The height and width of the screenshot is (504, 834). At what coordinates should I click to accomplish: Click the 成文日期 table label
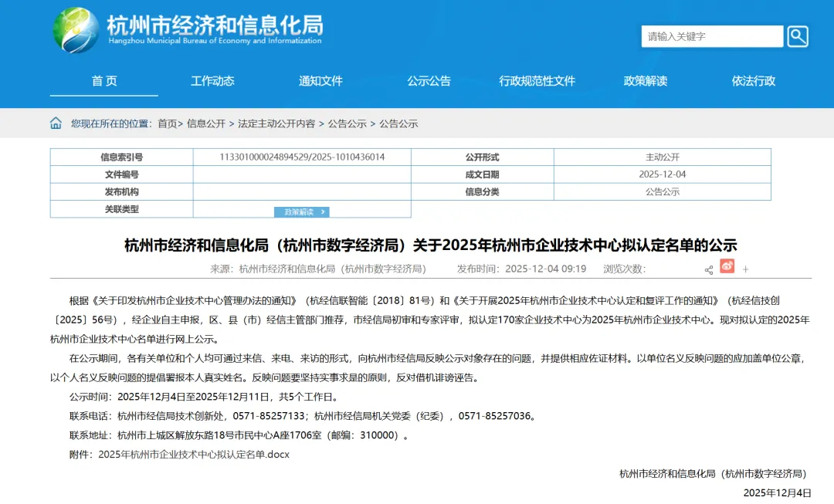[x=483, y=174]
